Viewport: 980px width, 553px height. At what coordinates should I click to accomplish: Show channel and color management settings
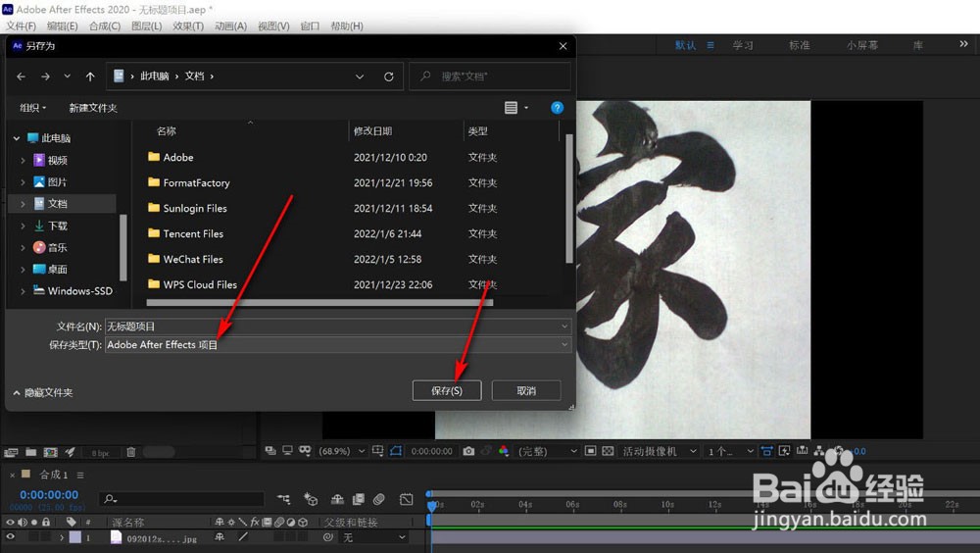click(x=504, y=451)
